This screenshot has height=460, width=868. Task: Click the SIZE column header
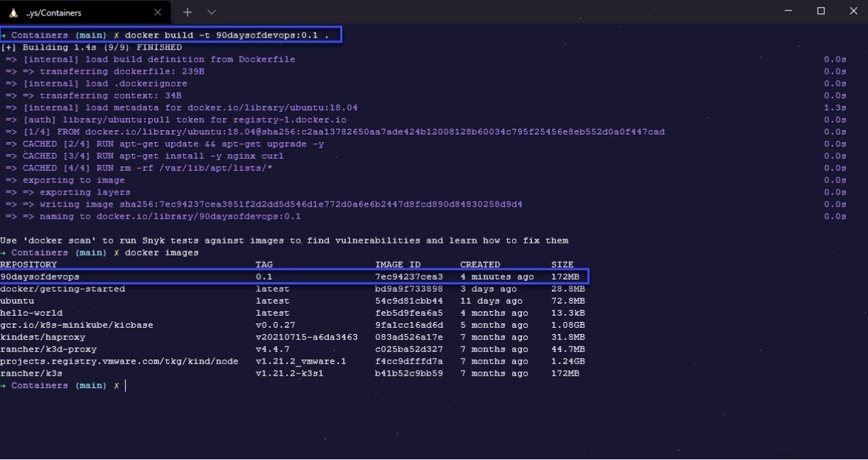click(x=562, y=264)
